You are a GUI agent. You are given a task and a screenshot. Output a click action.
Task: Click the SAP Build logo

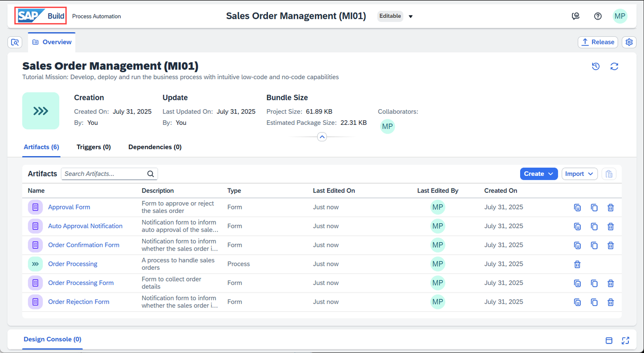point(41,16)
